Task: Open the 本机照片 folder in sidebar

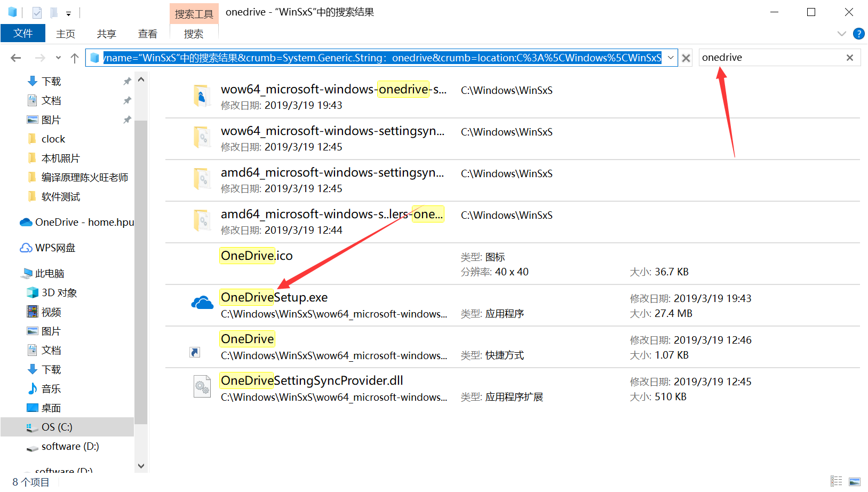Action: [x=60, y=158]
